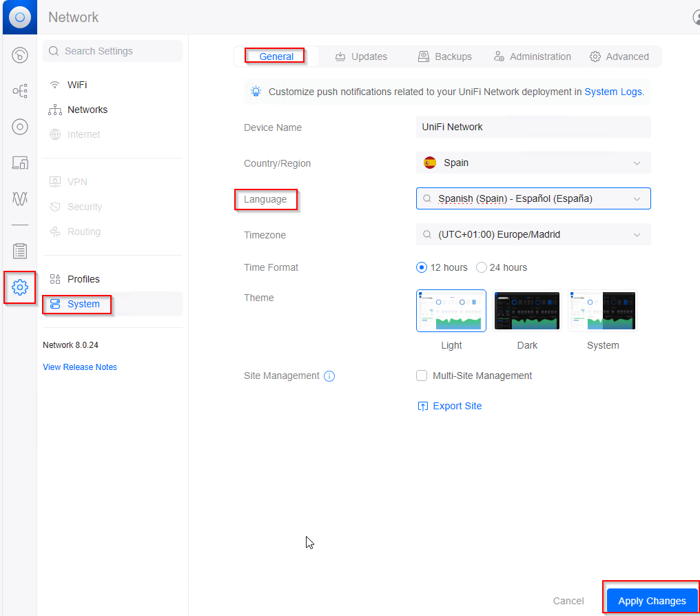This screenshot has height=616, width=700.
Task: Expand the Timezone dropdown Europe/Madrid
Action: click(533, 234)
